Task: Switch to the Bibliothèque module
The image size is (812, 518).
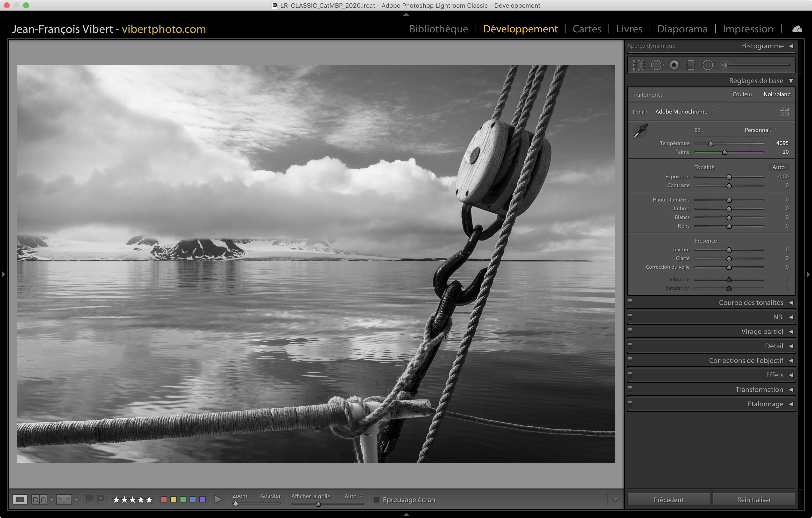Action: pyautogui.click(x=438, y=29)
